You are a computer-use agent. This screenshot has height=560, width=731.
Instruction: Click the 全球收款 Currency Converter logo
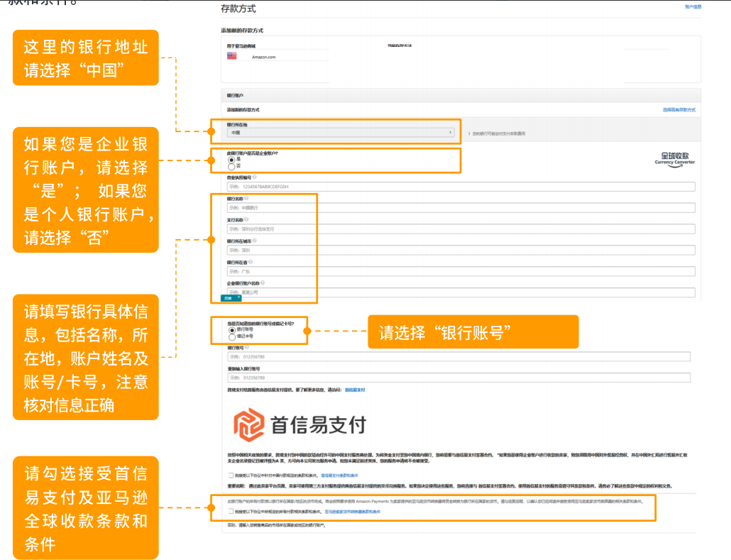tap(674, 158)
